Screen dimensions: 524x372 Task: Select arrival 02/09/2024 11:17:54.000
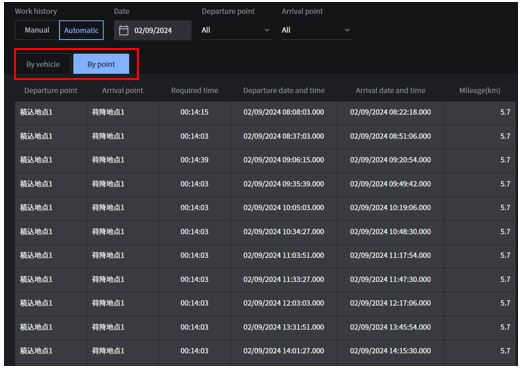pyautogui.click(x=390, y=256)
